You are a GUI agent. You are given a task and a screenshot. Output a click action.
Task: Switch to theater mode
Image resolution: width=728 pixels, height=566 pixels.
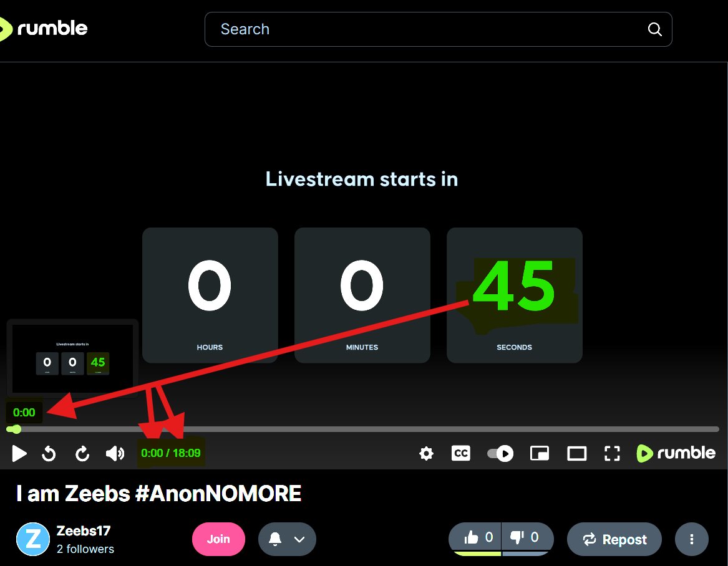[576, 453]
